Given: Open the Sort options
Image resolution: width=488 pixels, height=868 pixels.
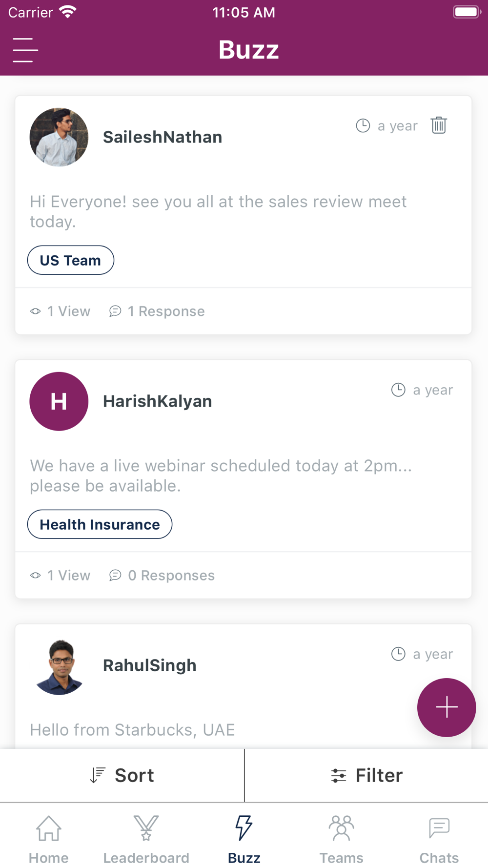Looking at the screenshot, I should coord(122,775).
